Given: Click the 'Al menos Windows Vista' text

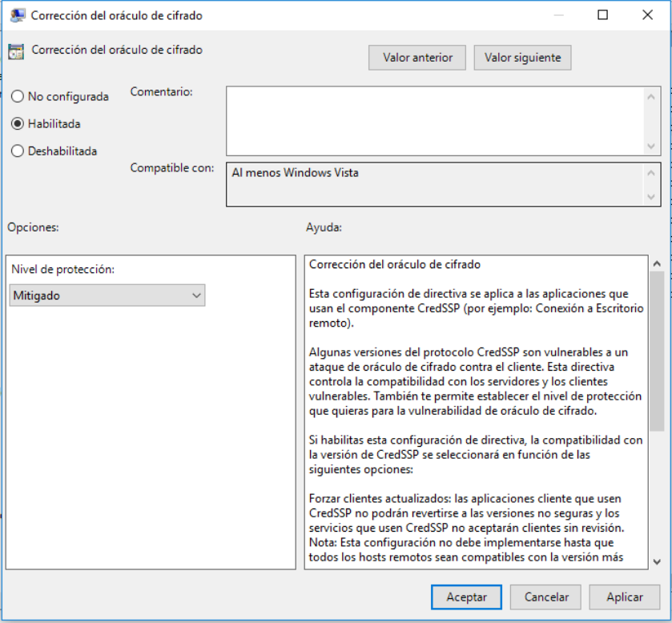Looking at the screenshot, I should (x=296, y=173).
